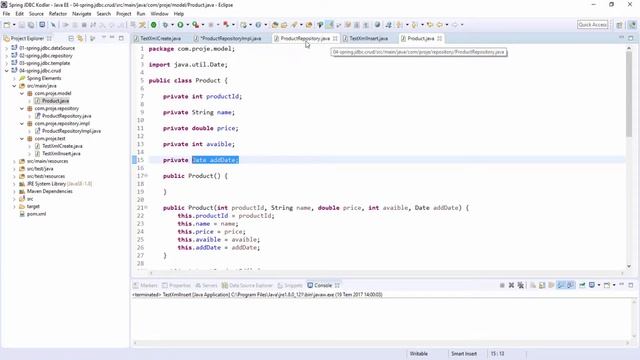Open the Forward navigation history dropdown
The image size is (640, 360).
[462, 25]
